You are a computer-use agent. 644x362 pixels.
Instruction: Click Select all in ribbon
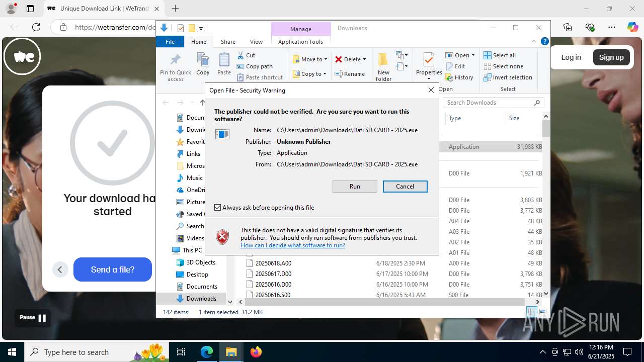[x=500, y=55]
